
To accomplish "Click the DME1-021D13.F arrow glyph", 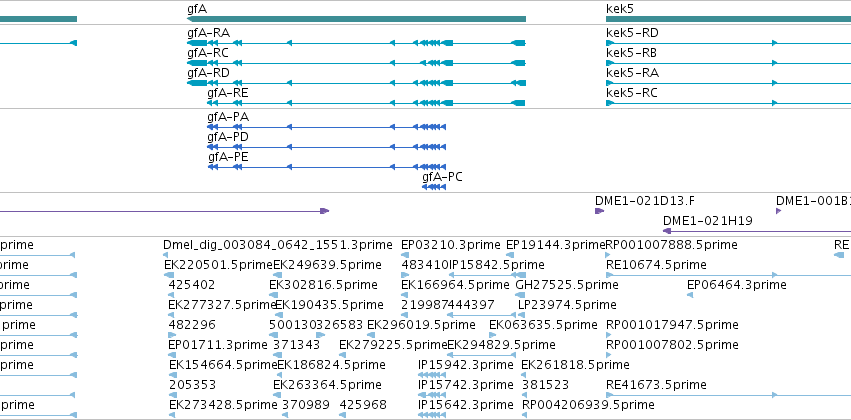I will click(599, 211).
